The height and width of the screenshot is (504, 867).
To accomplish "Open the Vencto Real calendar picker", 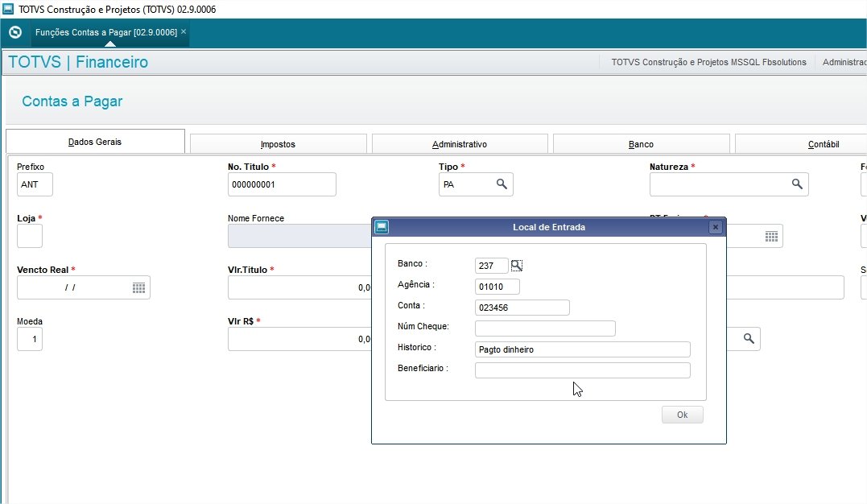I will (x=138, y=287).
